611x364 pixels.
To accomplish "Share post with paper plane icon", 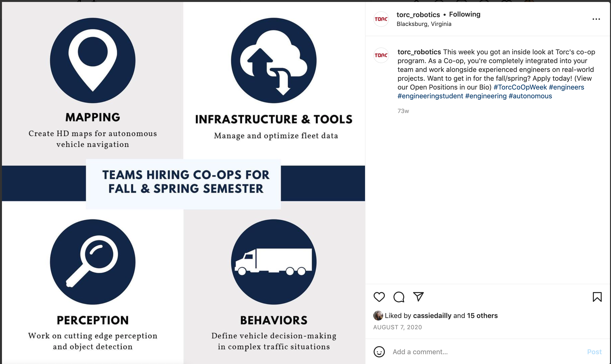I will tap(418, 296).
